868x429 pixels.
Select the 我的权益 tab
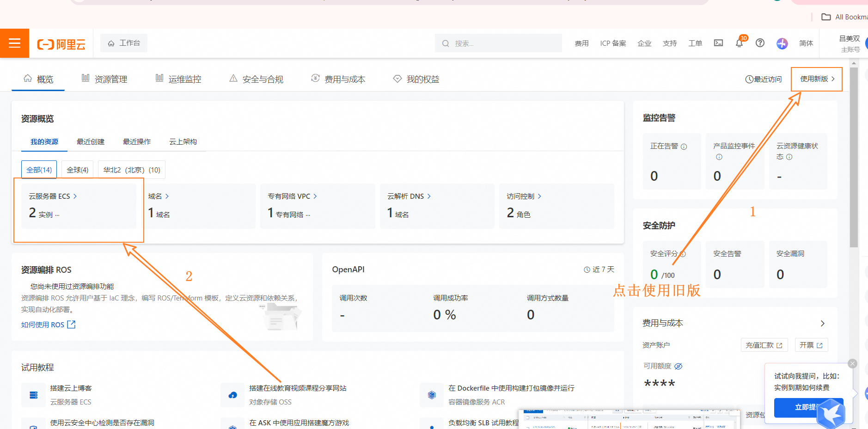point(416,79)
